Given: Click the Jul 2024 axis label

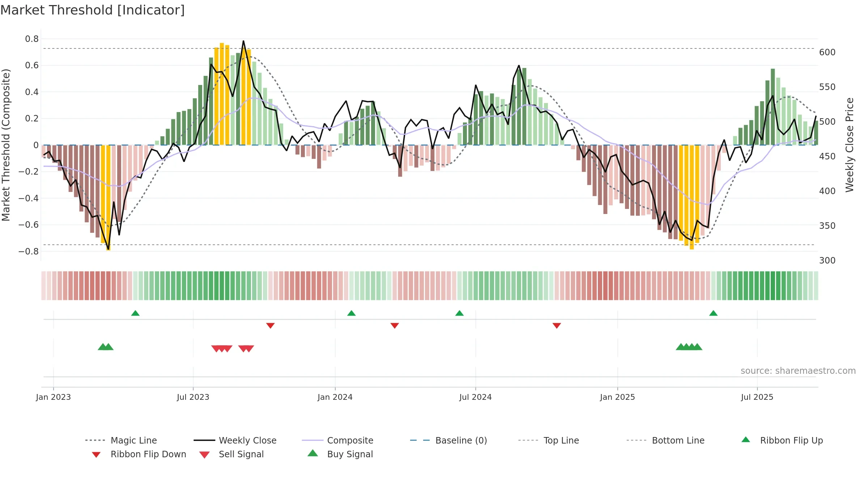Looking at the screenshot, I should click(x=476, y=397).
